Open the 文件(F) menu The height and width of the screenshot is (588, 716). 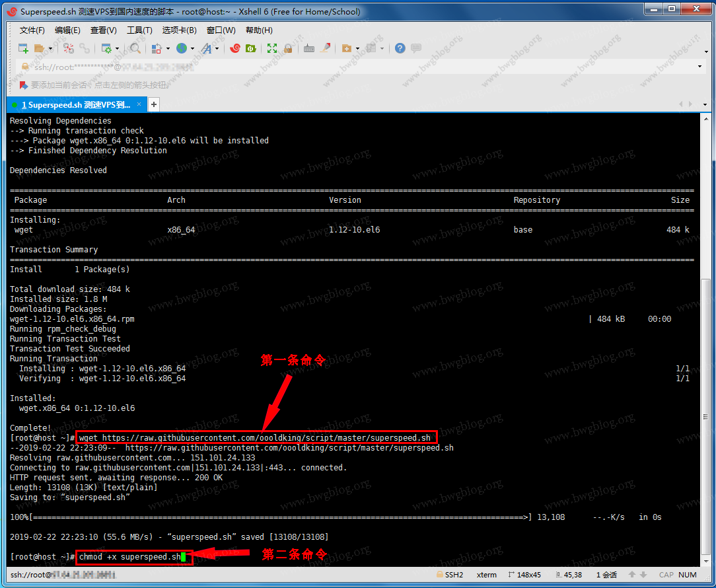pos(32,30)
